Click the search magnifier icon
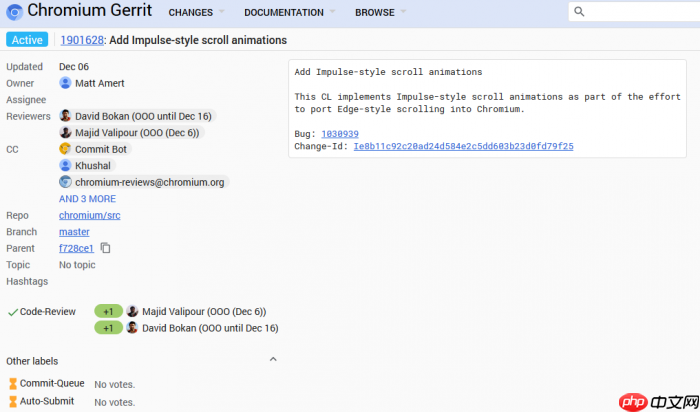Viewport: 700px width, 412px height. (x=579, y=12)
